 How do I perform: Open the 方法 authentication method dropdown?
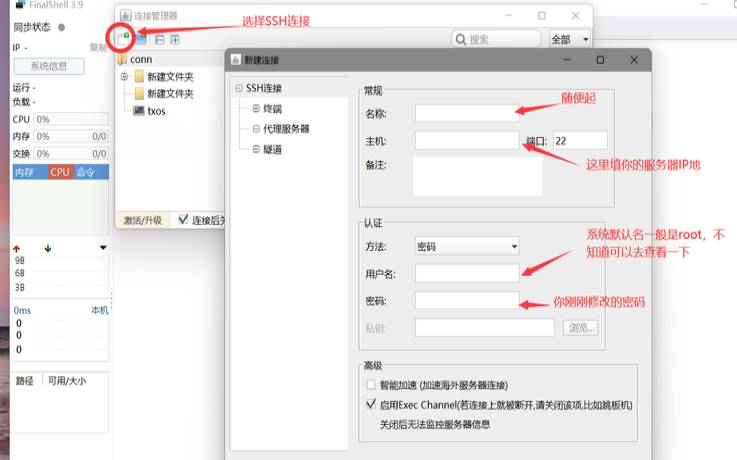click(x=467, y=246)
